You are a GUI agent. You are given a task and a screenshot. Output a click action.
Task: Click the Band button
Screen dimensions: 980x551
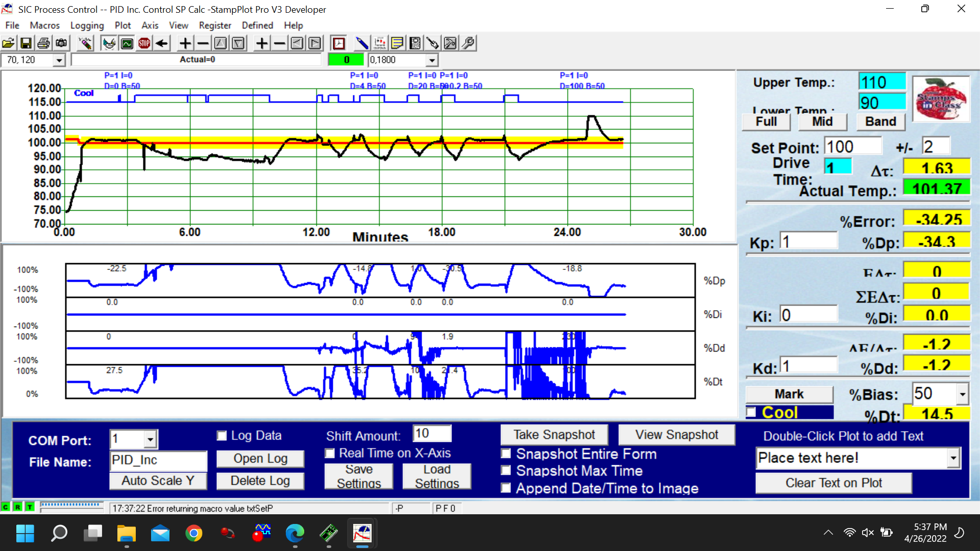(x=880, y=121)
